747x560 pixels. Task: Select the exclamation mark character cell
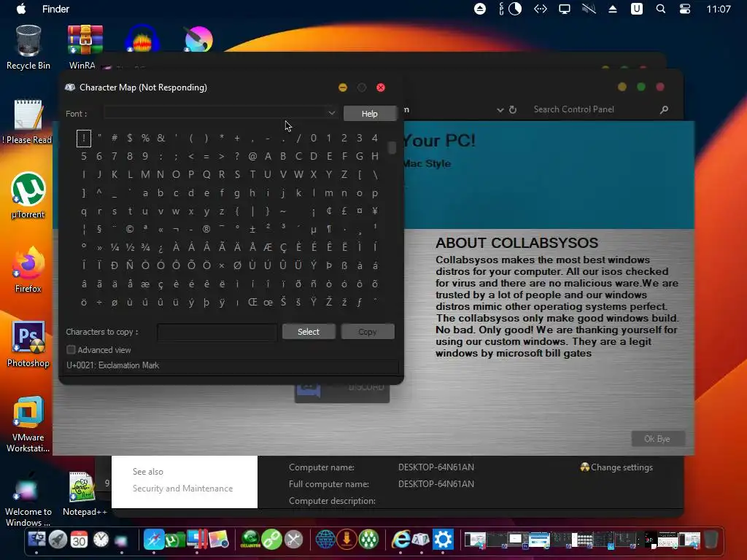83,138
